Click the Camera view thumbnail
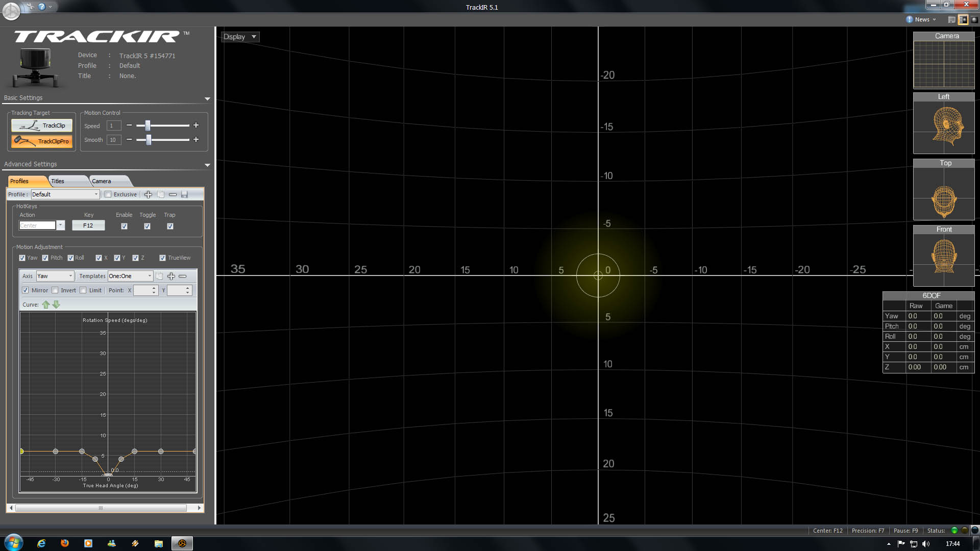980x551 pixels. pyautogui.click(x=944, y=60)
